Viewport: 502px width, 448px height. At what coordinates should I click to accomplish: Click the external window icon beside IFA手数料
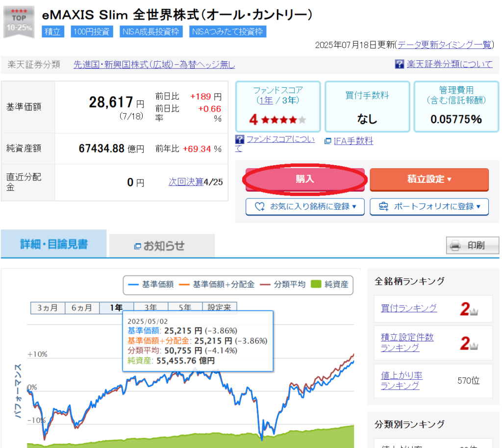(x=327, y=141)
